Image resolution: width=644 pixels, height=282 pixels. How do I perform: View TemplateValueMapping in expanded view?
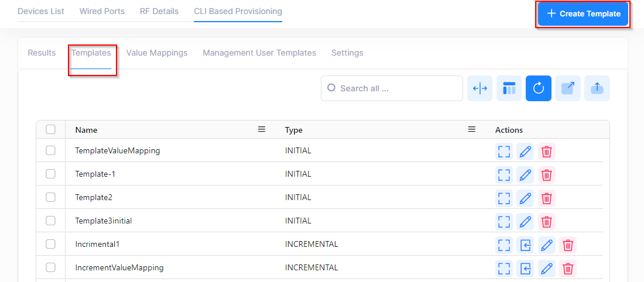pos(504,152)
